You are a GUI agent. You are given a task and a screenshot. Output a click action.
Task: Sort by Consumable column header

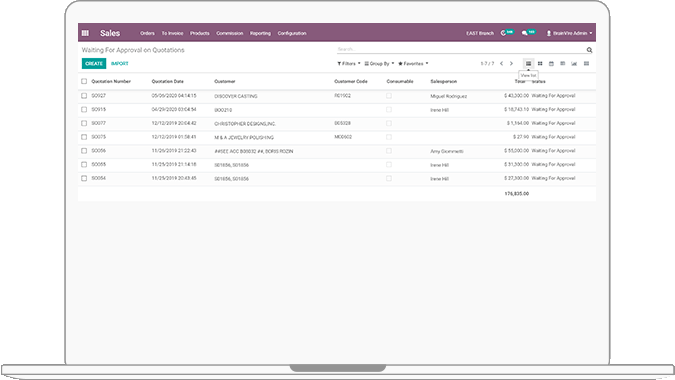point(400,81)
